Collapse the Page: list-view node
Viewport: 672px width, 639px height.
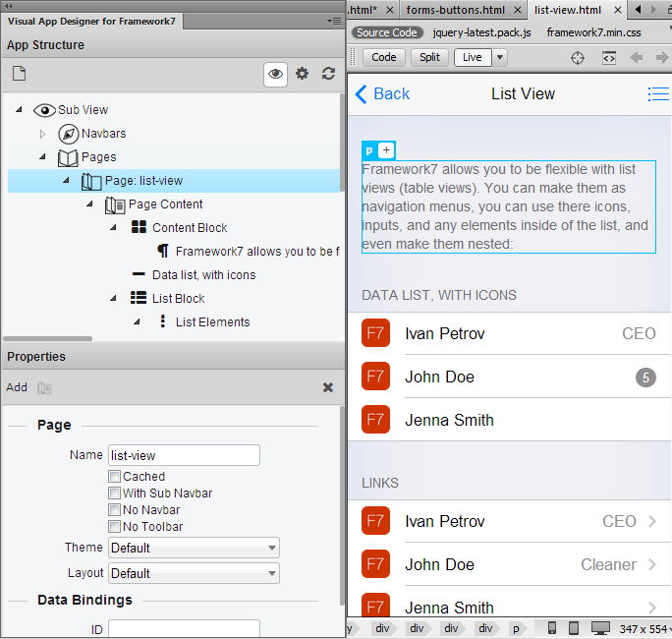point(66,181)
